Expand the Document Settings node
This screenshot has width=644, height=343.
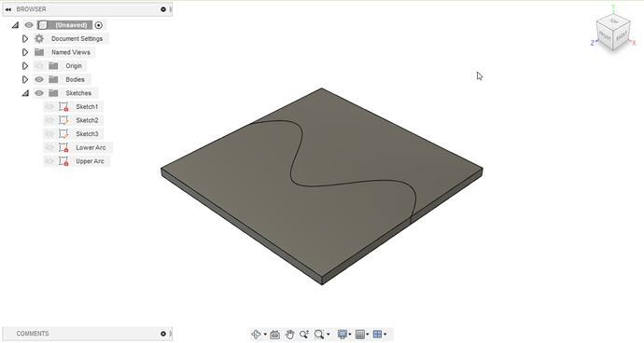(25, 38)
